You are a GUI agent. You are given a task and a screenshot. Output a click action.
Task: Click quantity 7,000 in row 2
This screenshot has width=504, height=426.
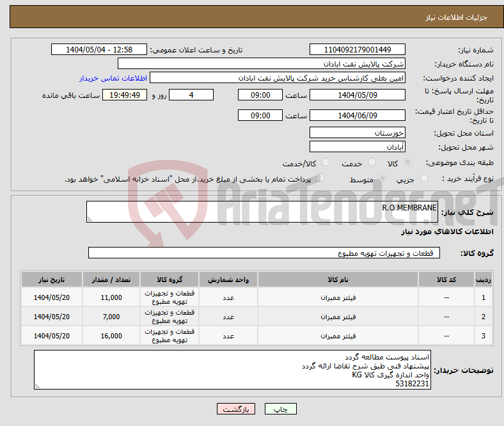point(111,317)
